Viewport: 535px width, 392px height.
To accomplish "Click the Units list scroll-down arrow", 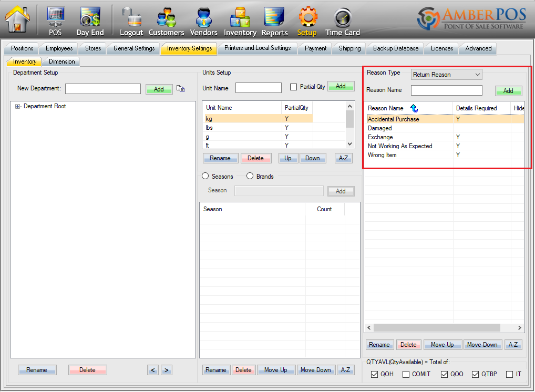I will [x=349, y=144].
